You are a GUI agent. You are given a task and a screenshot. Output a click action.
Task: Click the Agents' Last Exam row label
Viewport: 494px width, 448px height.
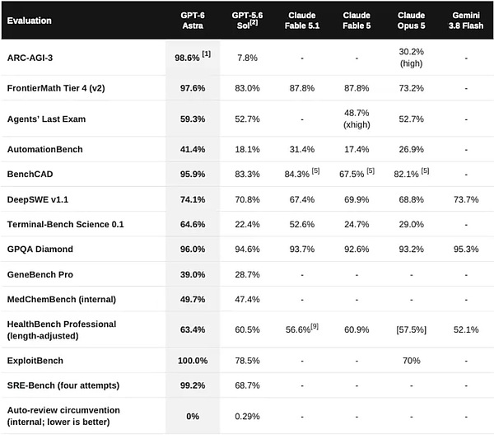click(46, 119)
